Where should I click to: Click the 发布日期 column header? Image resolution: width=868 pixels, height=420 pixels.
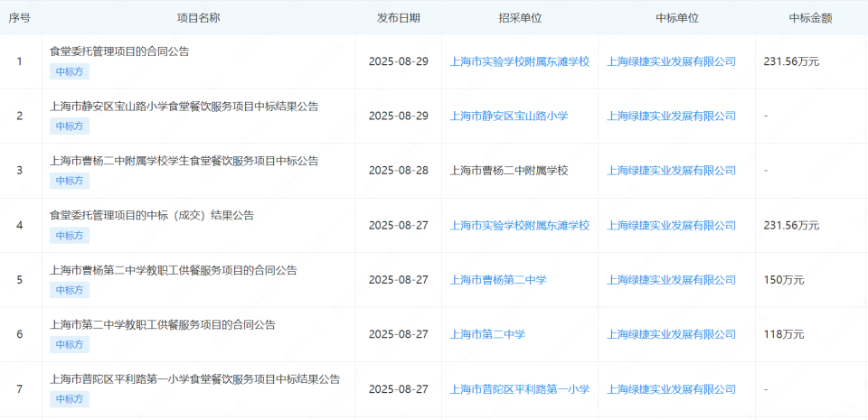pyautogui.click(x=399, y=18)
